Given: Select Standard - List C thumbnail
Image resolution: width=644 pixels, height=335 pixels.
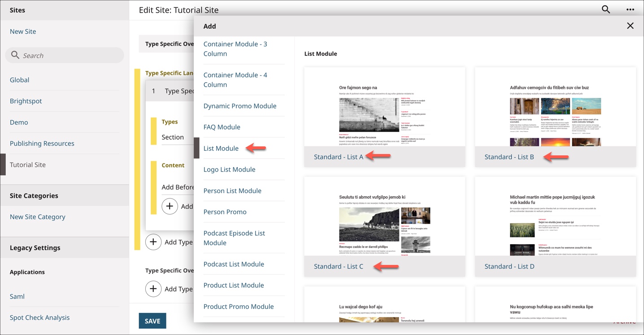Looking at the screenshot, I should tap(385, 216).
